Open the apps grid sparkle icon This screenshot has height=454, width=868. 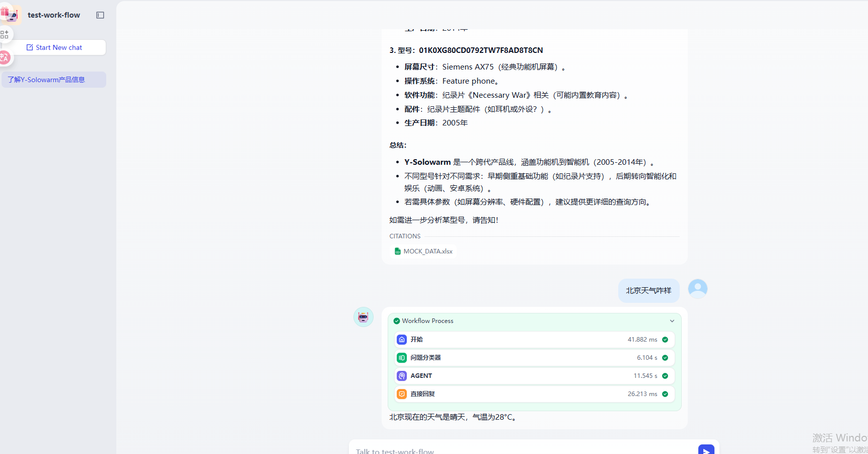(5, 34)
